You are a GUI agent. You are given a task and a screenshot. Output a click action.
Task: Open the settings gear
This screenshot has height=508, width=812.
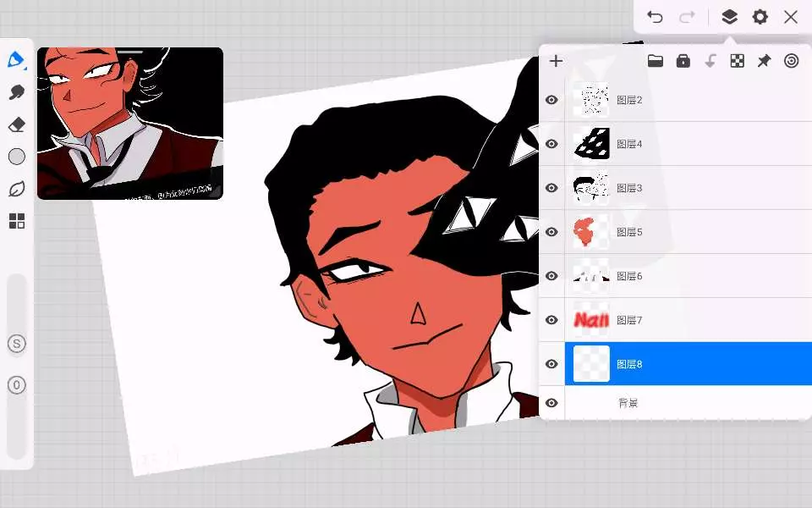coord(760,17)
